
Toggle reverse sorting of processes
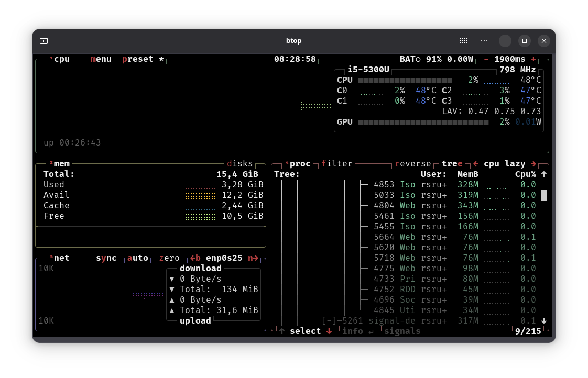pos(413,164)
